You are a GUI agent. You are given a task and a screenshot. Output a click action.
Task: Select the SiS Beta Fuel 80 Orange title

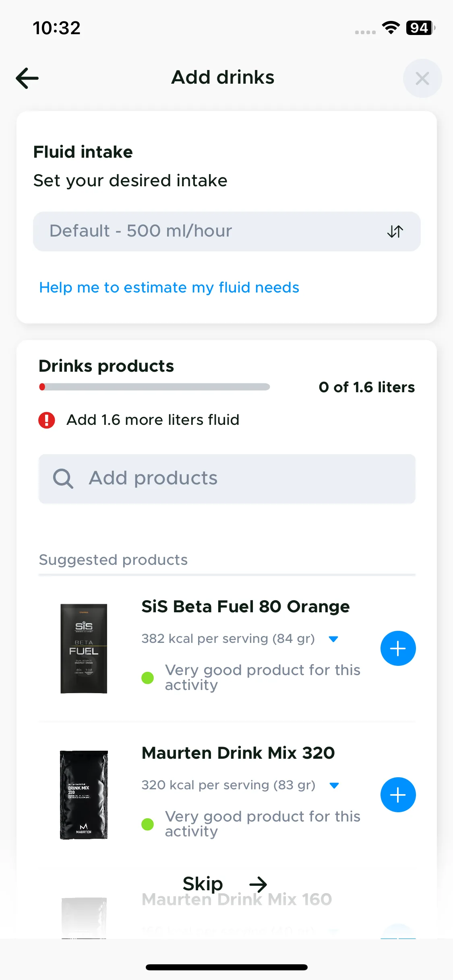[x=245, y=606]
